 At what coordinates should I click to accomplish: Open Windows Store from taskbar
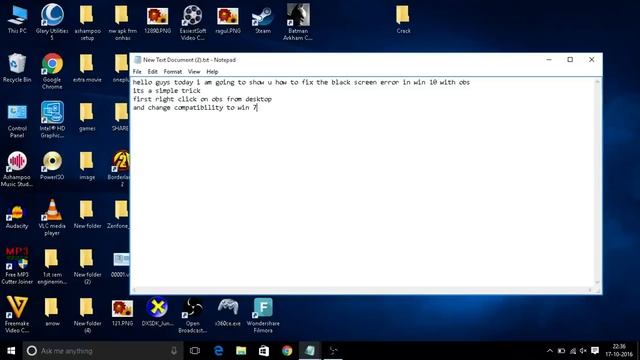click(264, 351)
